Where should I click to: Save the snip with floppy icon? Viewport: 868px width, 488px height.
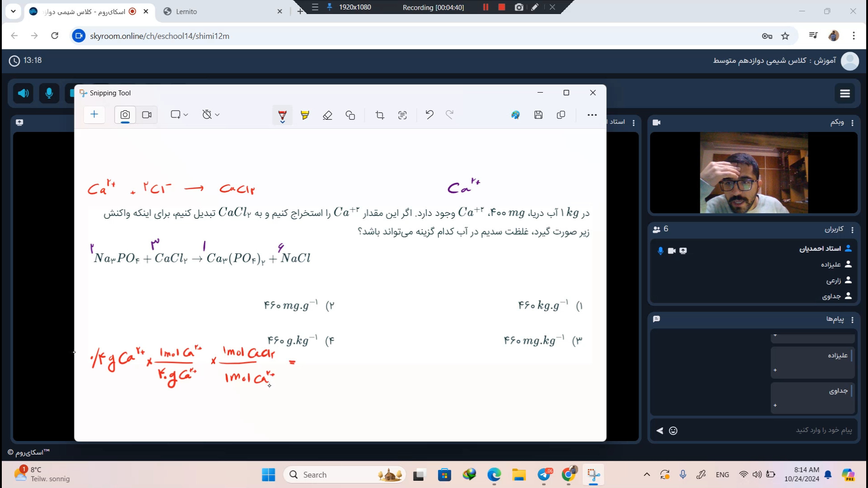(x=538, y=115)
